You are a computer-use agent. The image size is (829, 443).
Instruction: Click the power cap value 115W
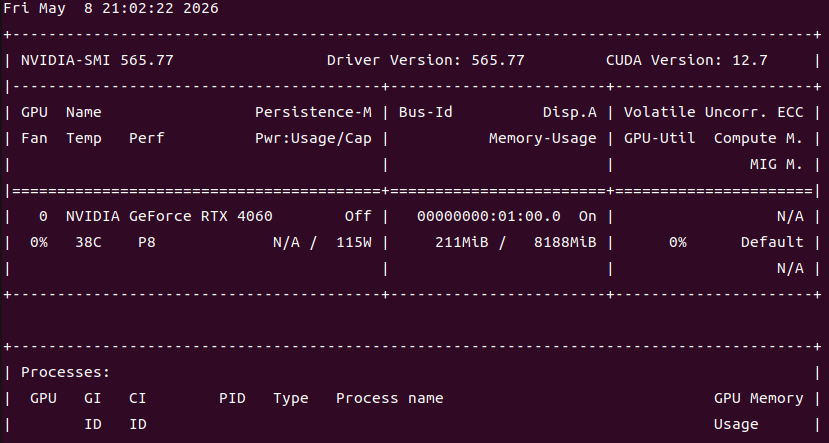pyautogui.click(x=354, y=242)
